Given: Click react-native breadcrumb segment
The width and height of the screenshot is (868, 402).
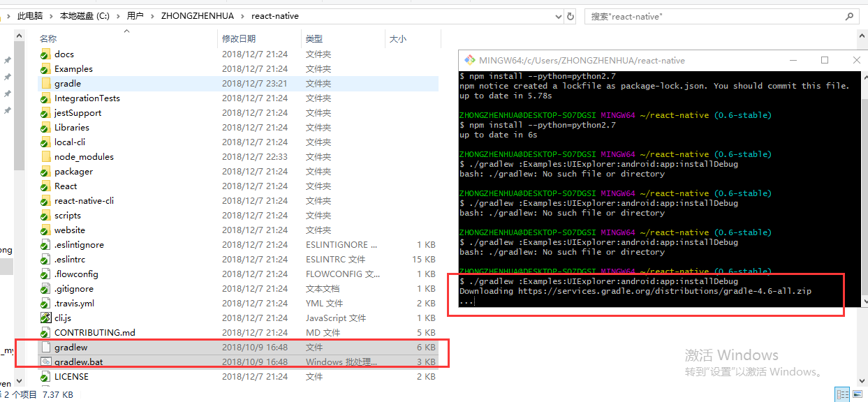Looking at the screenshot, I should click(275, 15).
